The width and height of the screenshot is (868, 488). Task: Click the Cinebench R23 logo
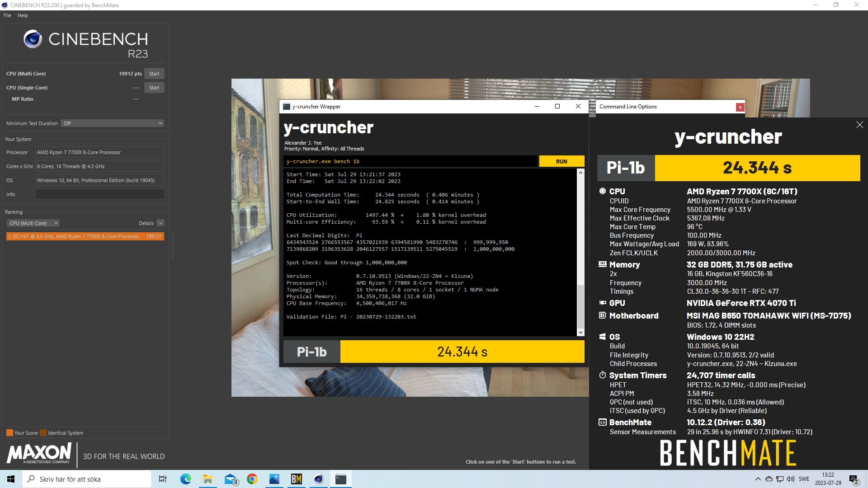pos(85,44)
